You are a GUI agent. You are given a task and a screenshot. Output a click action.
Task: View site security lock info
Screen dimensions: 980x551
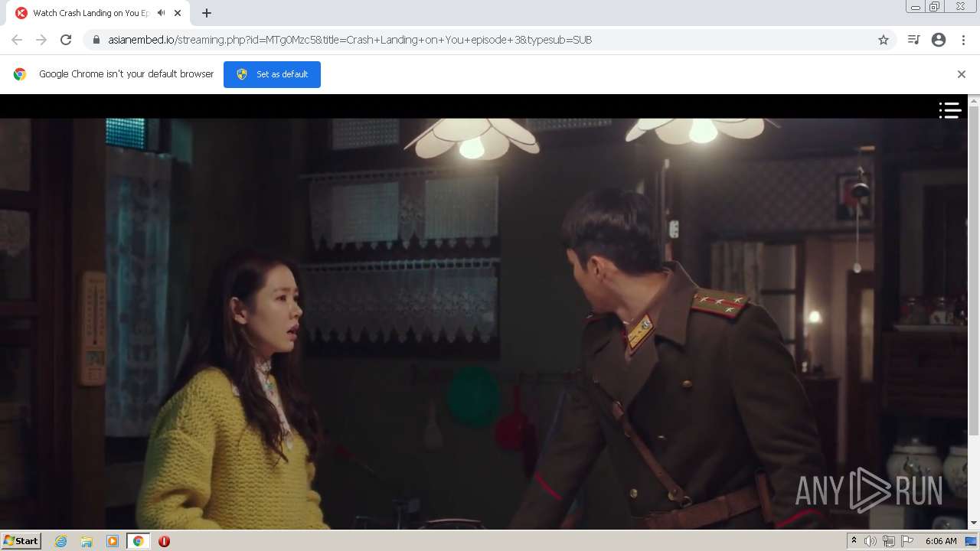tap(96, 40)
